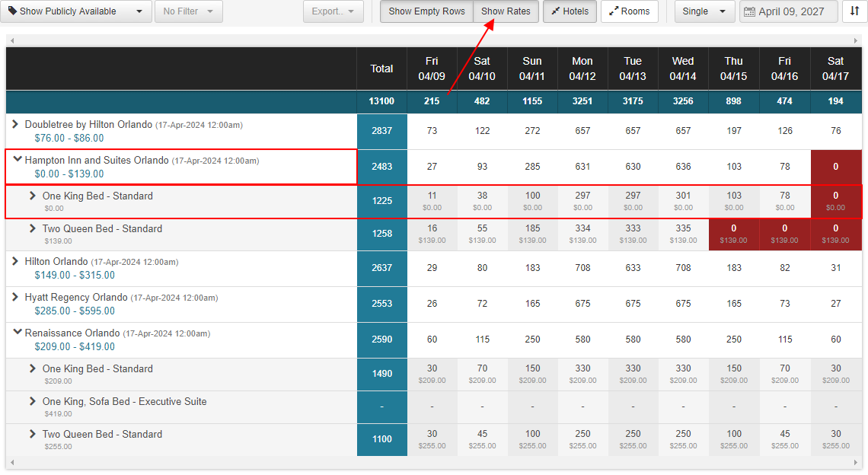Click Doubletree Sun 04/11 cell 272
The image size is (868, 475).
532,131
